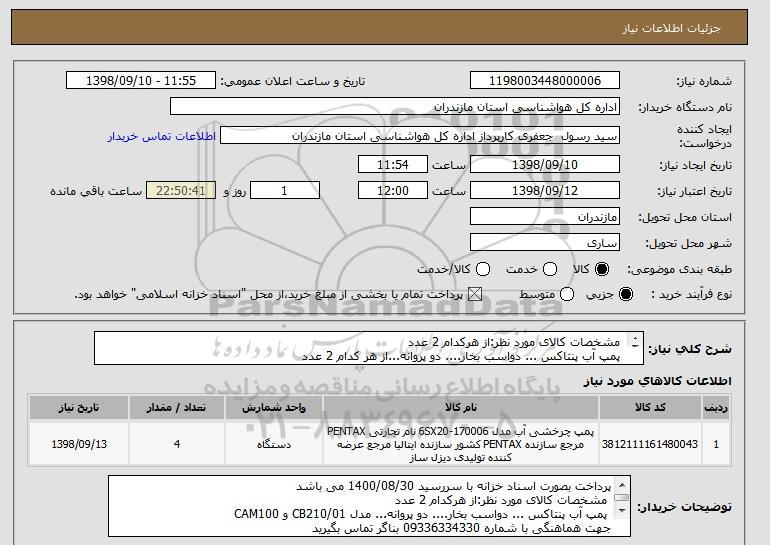Click the تعداد / مقدار column header
Screen dimensions: 770x545
(177, 408)
